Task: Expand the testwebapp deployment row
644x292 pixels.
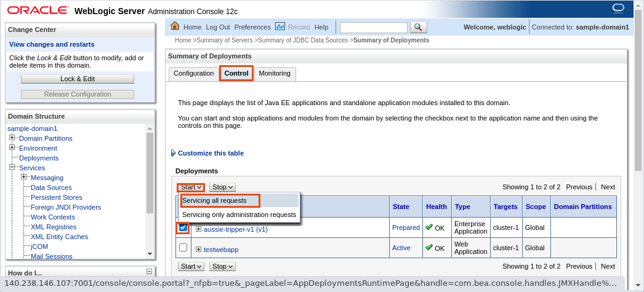Action: click(199, 250)
